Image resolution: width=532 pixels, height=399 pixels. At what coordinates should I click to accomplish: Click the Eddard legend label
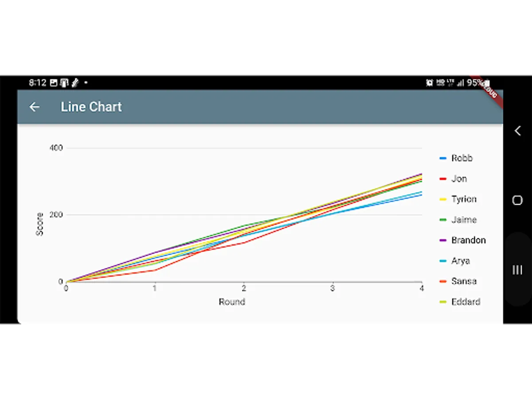click(x=465, y=302)
